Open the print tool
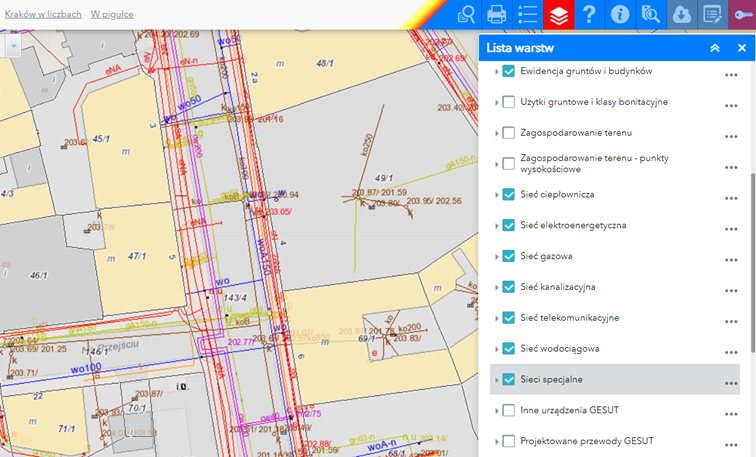The image size is (756, 457). [x=497, y=14]
